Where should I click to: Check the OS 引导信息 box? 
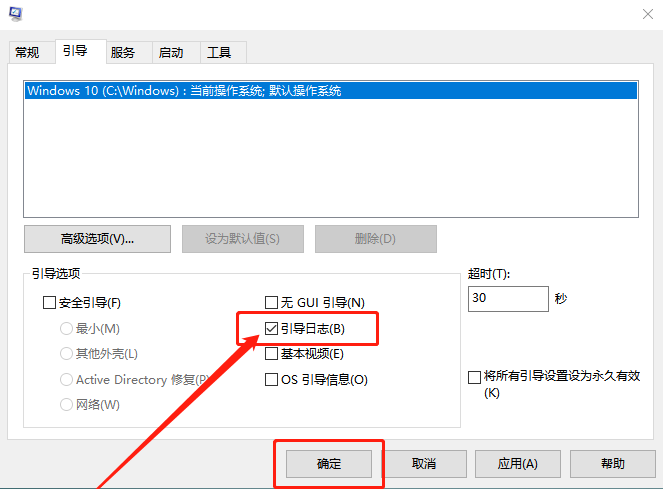click(x=271, y=379)
